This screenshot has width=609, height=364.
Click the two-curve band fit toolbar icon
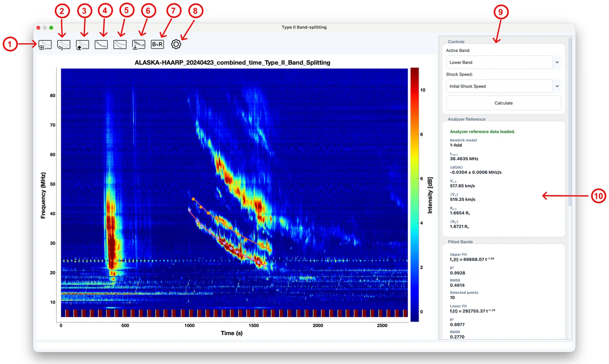120,45
